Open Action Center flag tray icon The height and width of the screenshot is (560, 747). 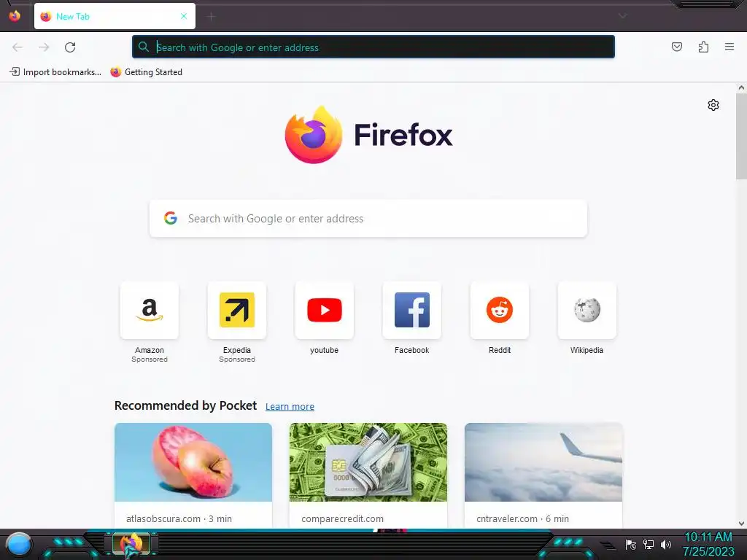point(631,544)
